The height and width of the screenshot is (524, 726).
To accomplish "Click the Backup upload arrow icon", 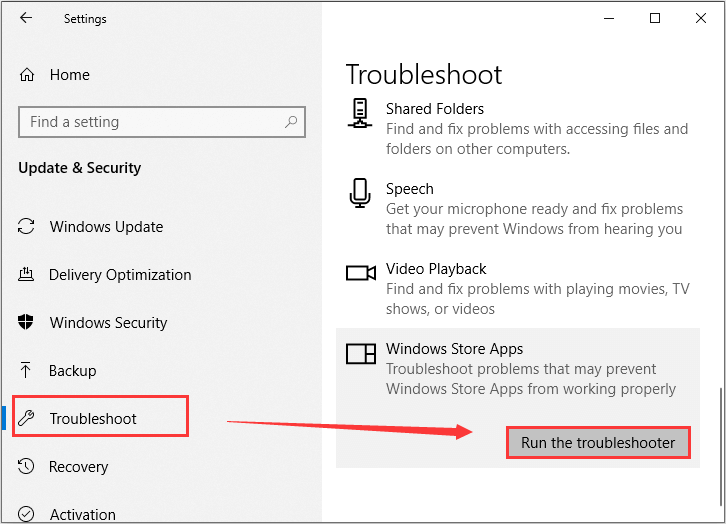I will pyautogui.click(x=26, y=370).
